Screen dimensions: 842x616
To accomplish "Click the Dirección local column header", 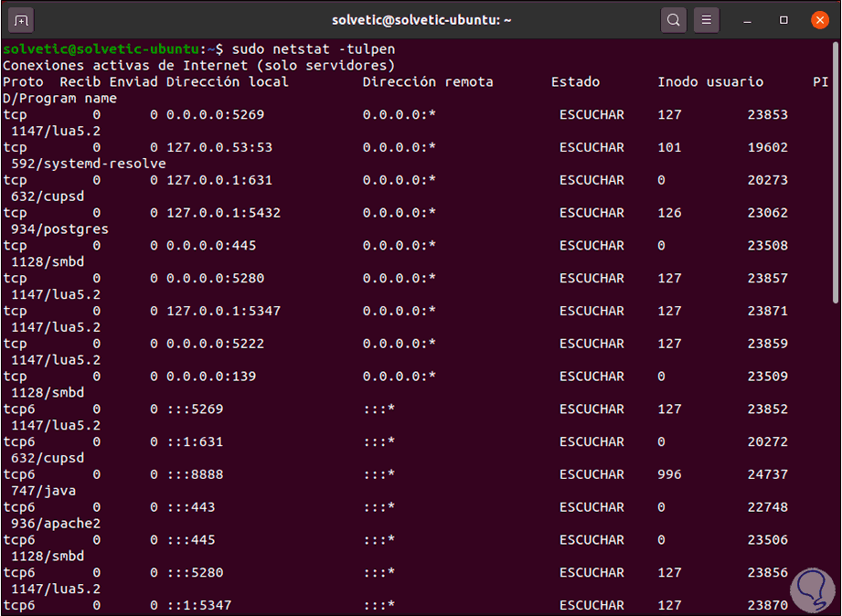I will (227, 82).
